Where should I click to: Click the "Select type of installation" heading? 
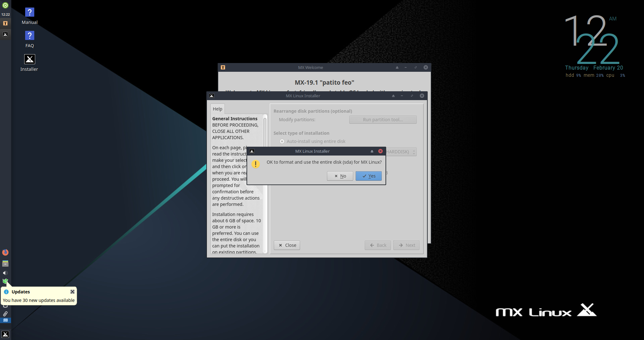302,133
